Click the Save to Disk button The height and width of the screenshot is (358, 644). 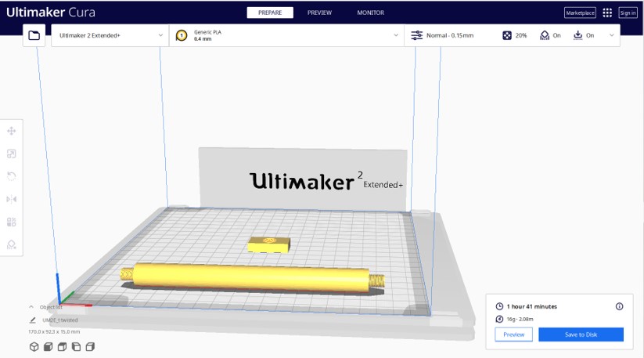(x=581, y=334)
